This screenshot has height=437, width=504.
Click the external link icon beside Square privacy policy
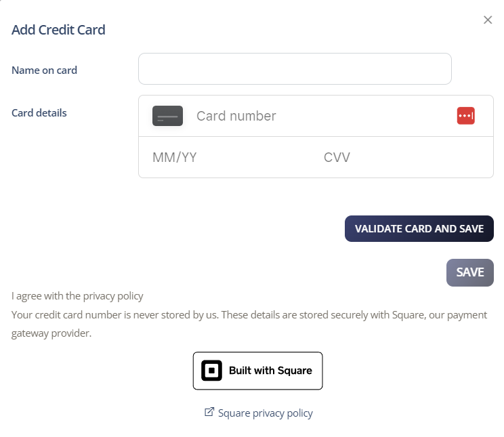point(209,412)
